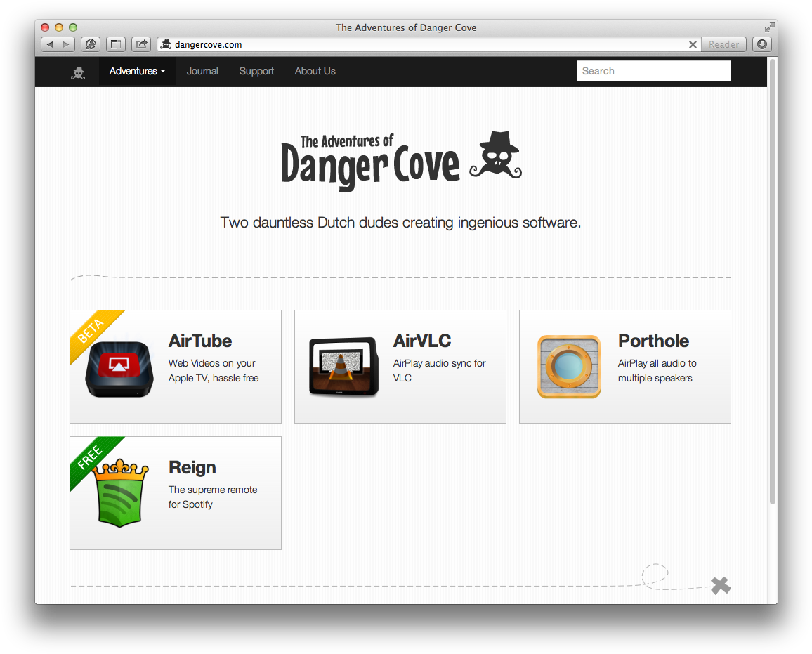Click the Porthole window app icon
The width and height of the screenshot is (812, 654).
pos(569,367)
